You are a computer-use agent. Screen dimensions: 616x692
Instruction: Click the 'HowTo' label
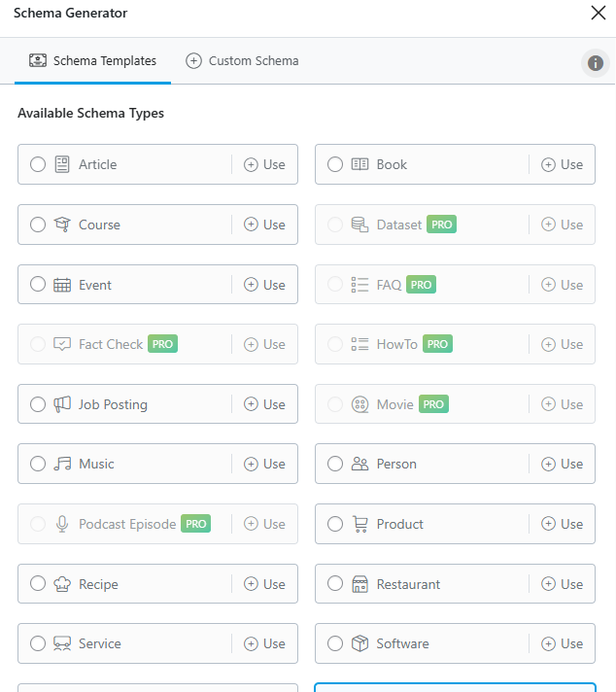pyautogui.click(x=396, y=344)
